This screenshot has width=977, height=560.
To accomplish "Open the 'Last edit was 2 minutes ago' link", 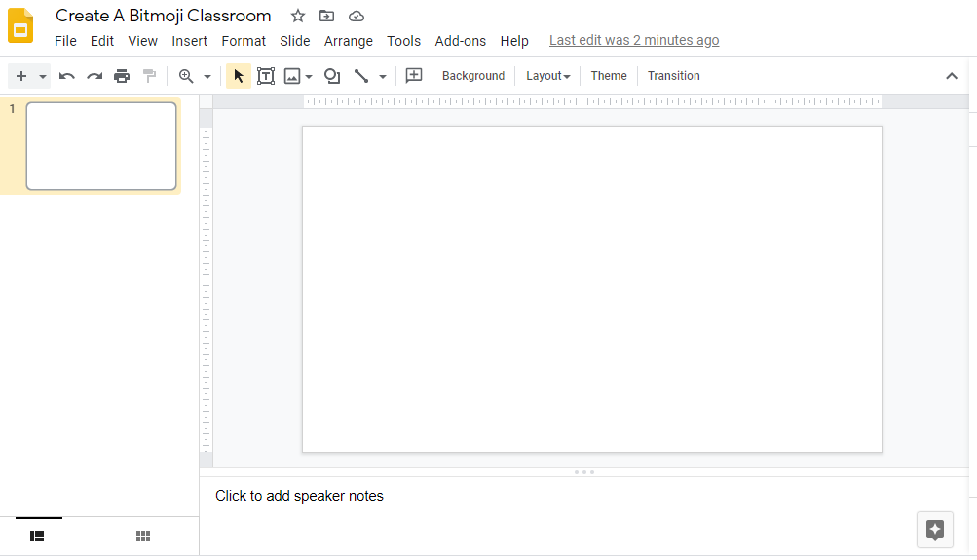I will pyautogui.click(x=634, y=41).
